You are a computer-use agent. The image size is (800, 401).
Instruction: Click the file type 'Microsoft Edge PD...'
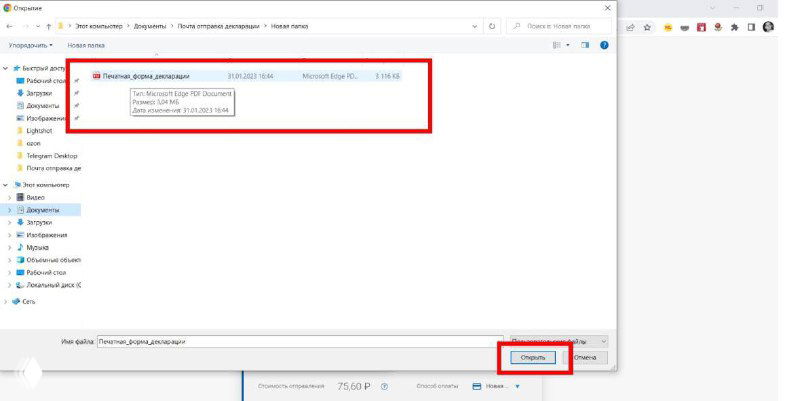[x=330, y=76]
